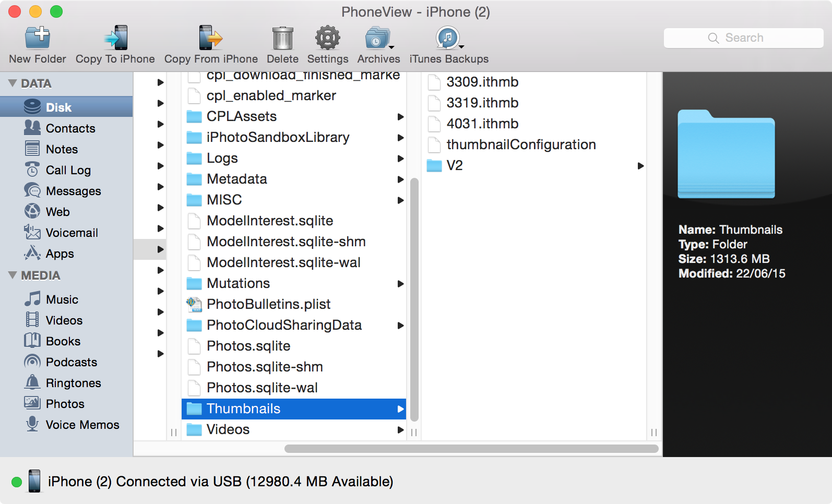Click the Search field
Image resolution: width=832 pixels, height=504 pixels.
743,38
